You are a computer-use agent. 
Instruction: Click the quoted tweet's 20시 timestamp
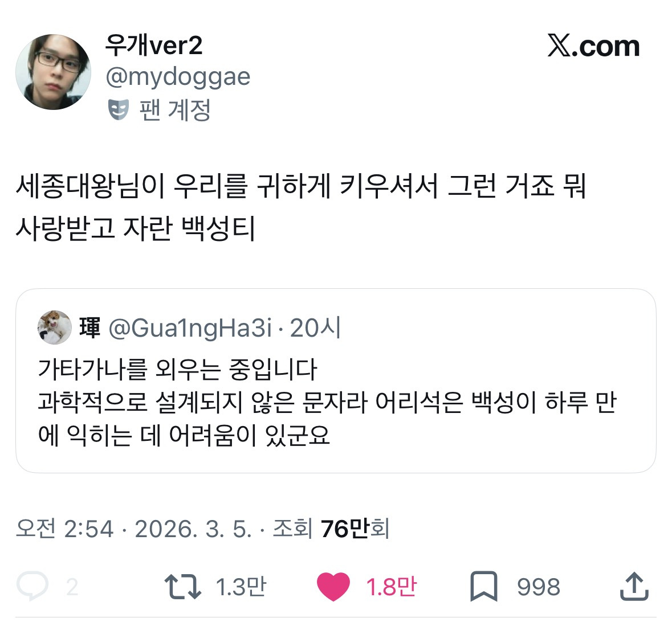click(315, 328)
